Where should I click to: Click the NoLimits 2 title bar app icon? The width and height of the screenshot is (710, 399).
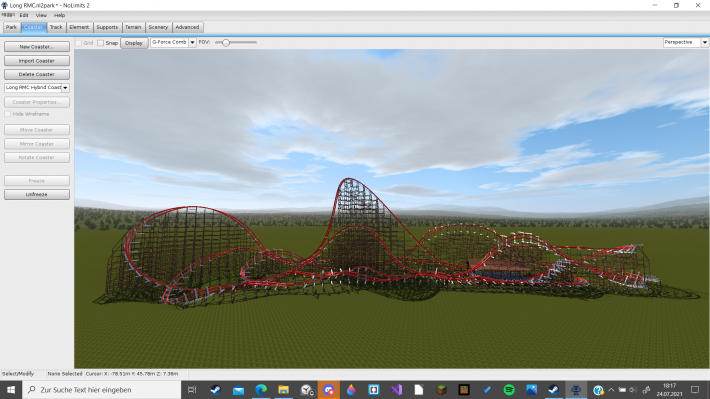(x=5, y=5)
